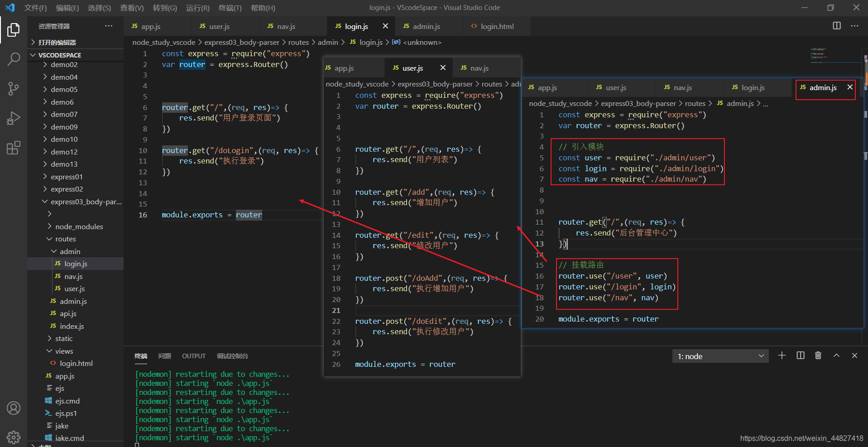Open the 转到(G) menu
This screenshot has width=868, height=447.
[x=165, y=8]
